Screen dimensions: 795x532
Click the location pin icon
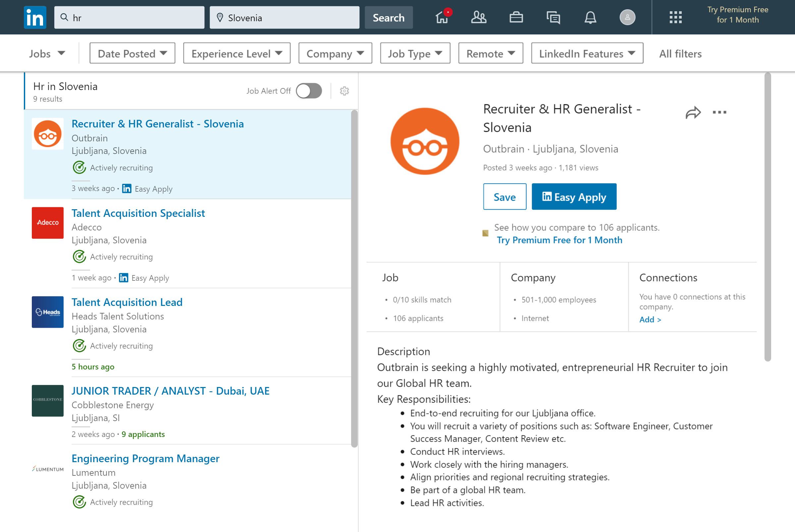[220, 17]
